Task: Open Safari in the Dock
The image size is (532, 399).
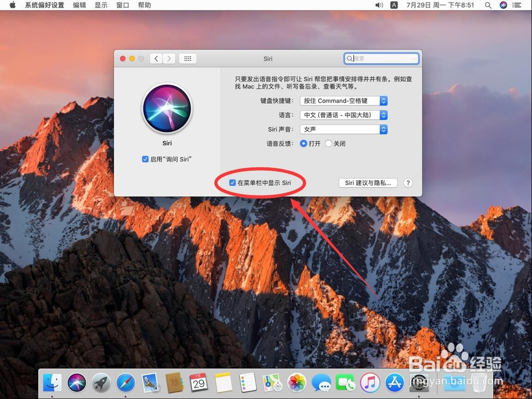Action: [126, 383]
